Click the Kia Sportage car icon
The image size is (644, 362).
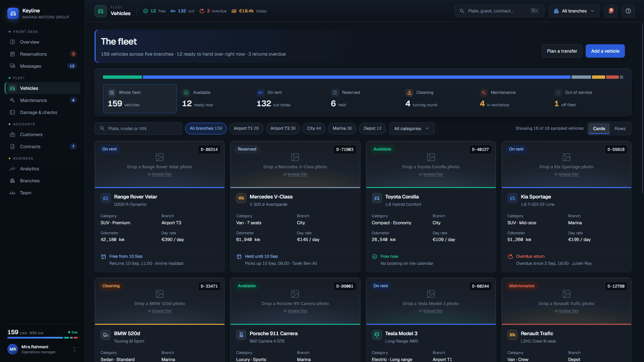[513, 198]
